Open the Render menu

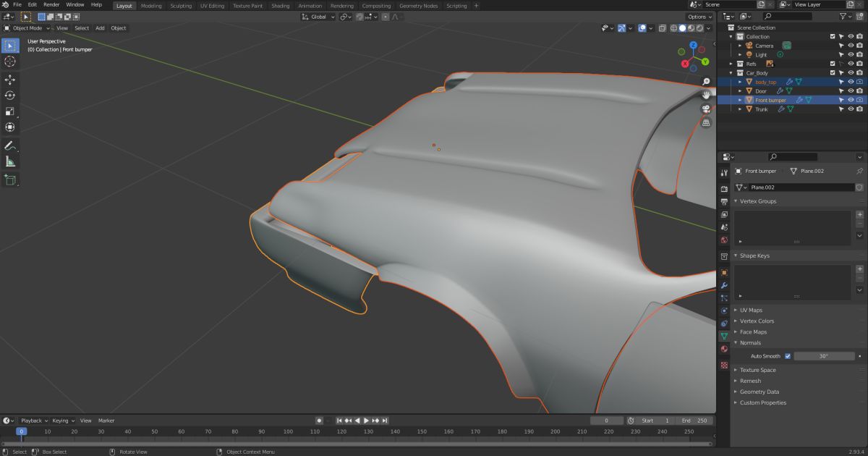coord(51,4)
